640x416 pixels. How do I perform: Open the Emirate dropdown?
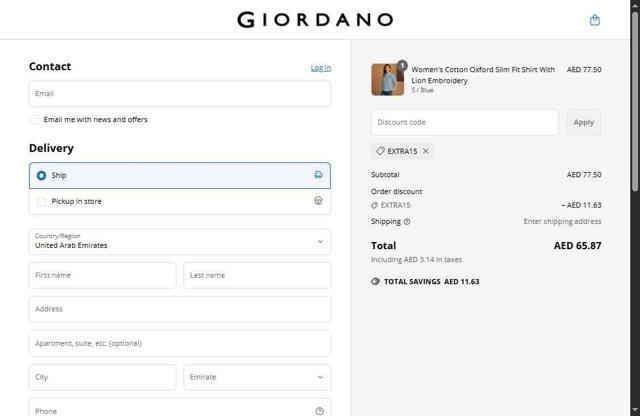pos(257,377)
